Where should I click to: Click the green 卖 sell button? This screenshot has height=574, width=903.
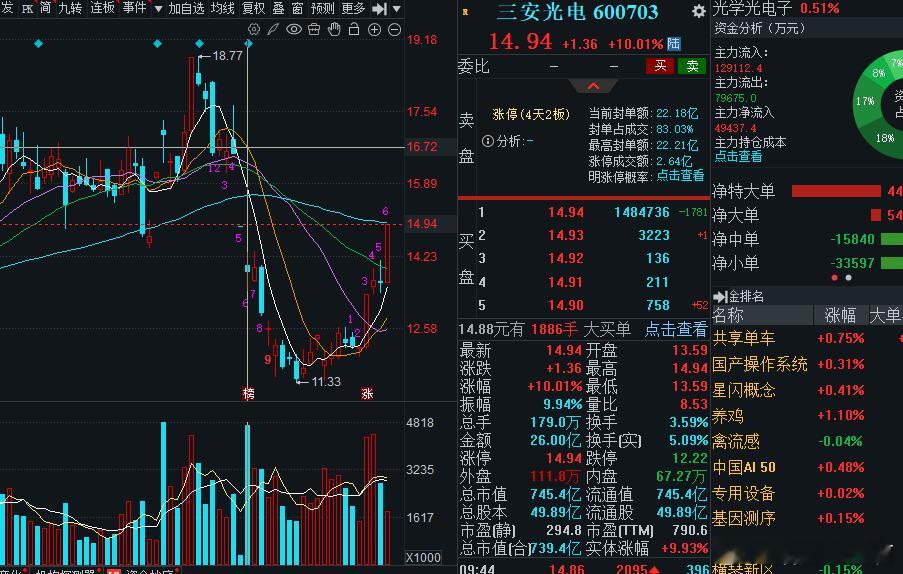[x=692, y=66]
